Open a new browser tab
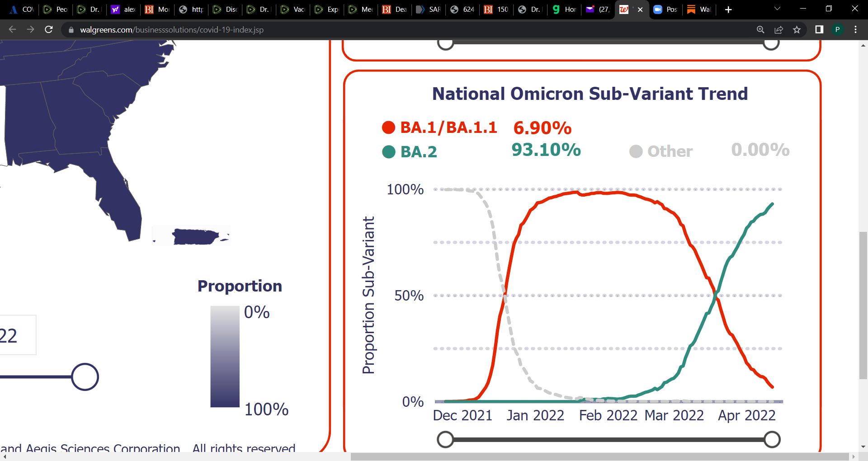This screenshot has width=868, height=461. (x=728, y=9)
